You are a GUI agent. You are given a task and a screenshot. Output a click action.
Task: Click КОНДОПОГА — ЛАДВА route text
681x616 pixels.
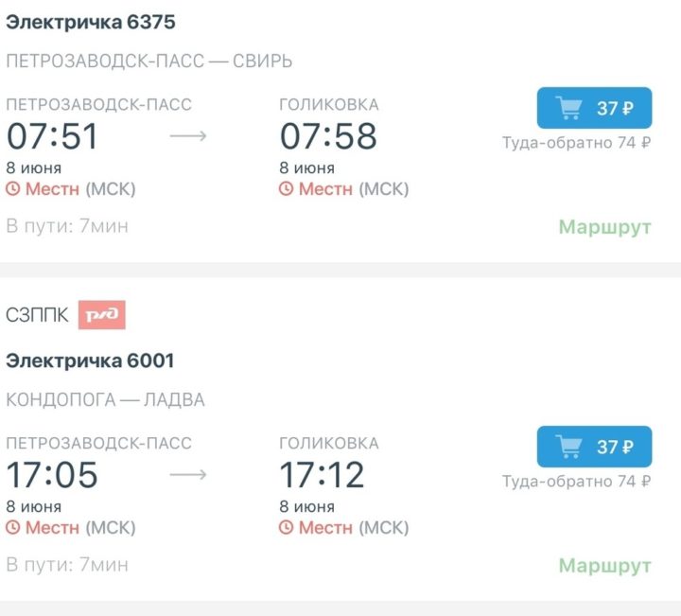coord(105,399)
